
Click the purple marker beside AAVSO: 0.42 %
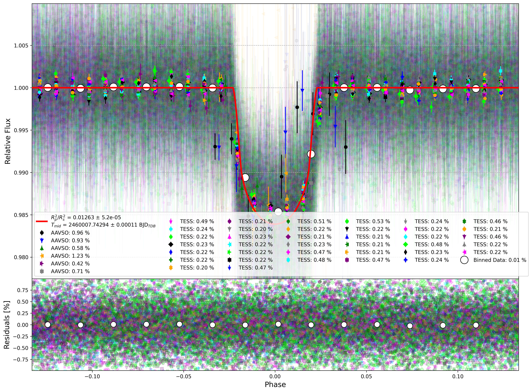tap(42, 264)
